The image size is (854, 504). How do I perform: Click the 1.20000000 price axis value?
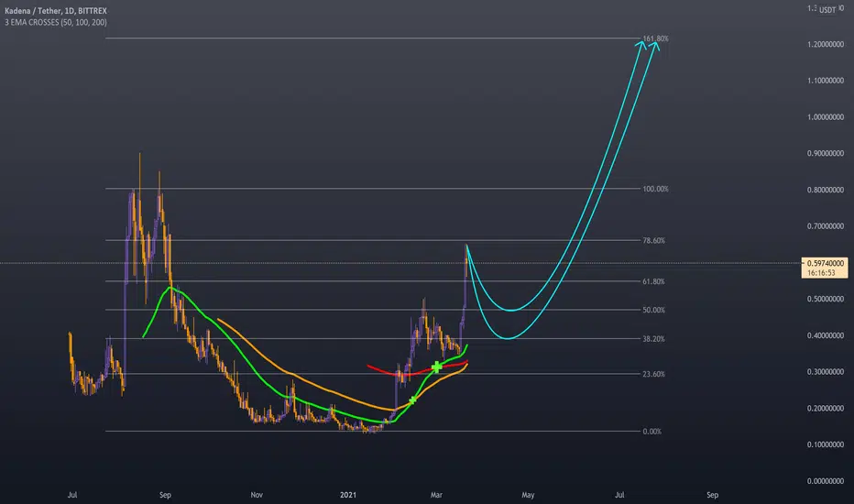coord(826,44)
